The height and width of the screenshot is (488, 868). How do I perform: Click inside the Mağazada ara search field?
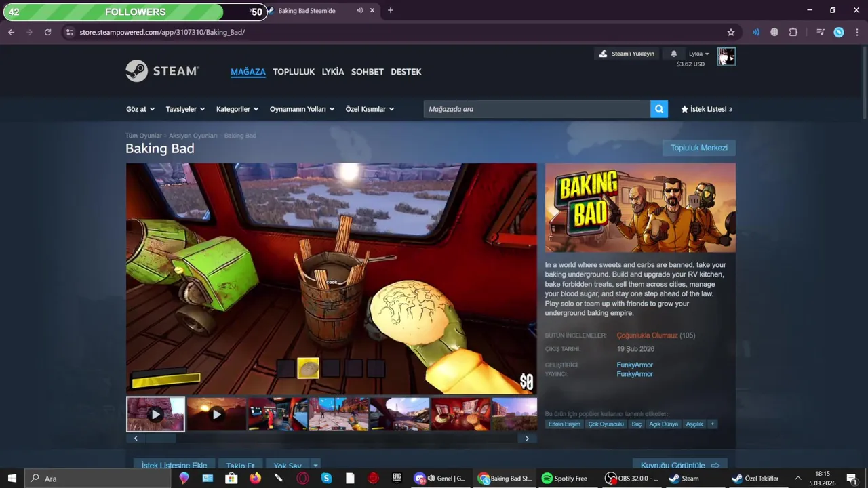tap(536, 109)
